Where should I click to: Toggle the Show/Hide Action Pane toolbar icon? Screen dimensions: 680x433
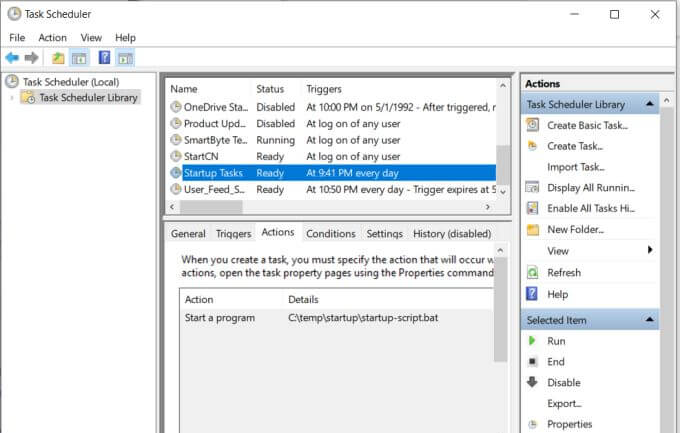[126, 58]
